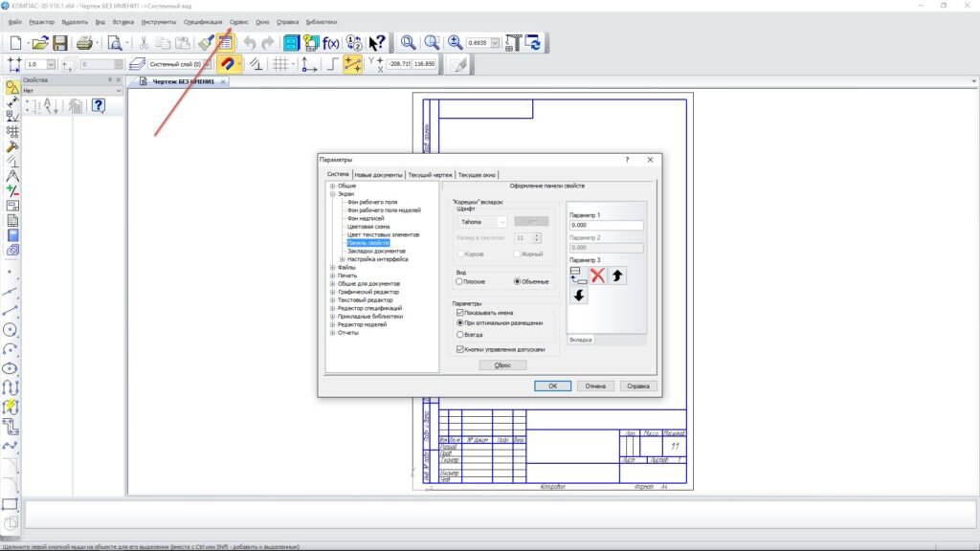Click the local coordinate system icon

click(x=309, y=64)
